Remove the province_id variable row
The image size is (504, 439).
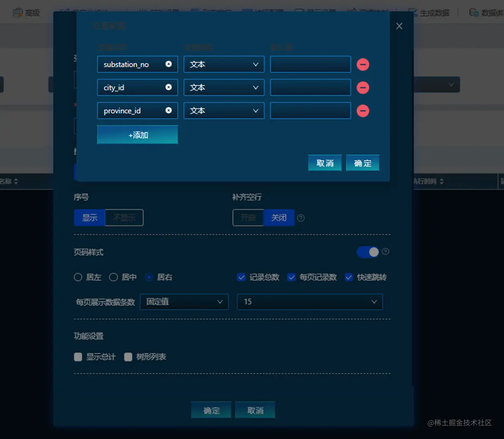(362, 111)
